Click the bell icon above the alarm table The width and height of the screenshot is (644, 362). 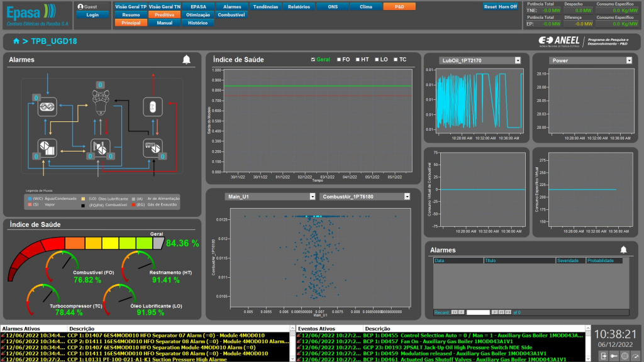[x=623, y=250]
